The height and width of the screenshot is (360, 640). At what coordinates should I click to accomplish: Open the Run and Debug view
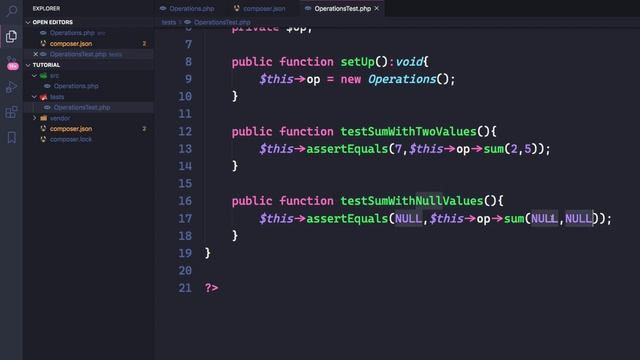(11, 87)
